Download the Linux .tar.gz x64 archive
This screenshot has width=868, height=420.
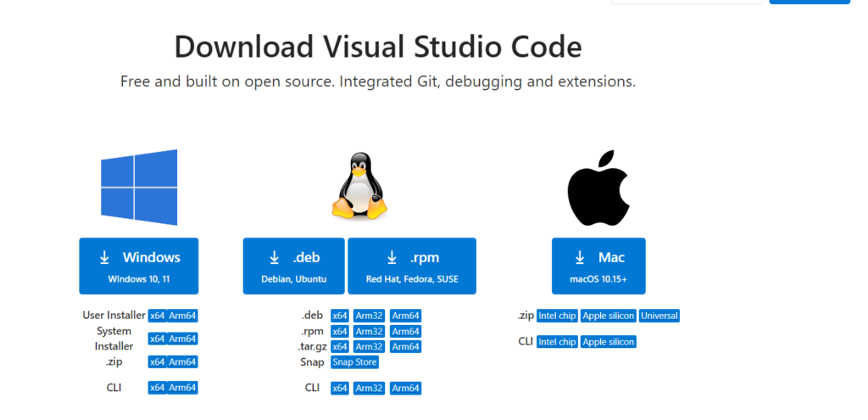340,346
